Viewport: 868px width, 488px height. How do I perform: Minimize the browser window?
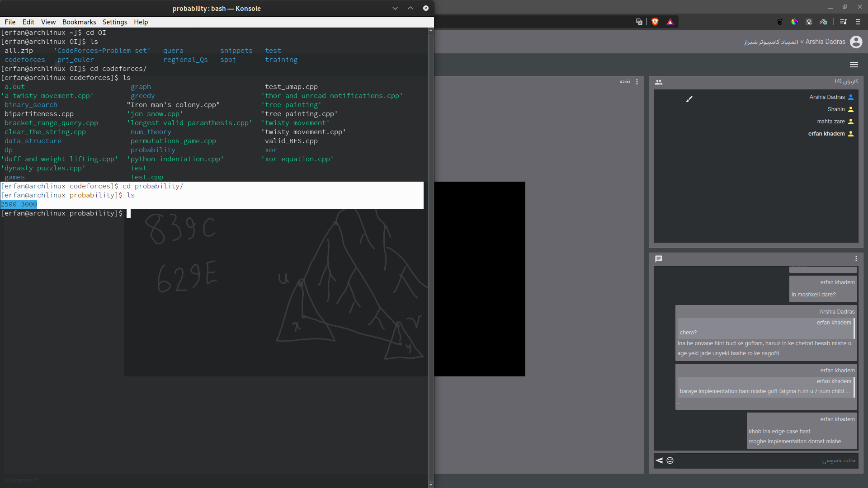830,7
